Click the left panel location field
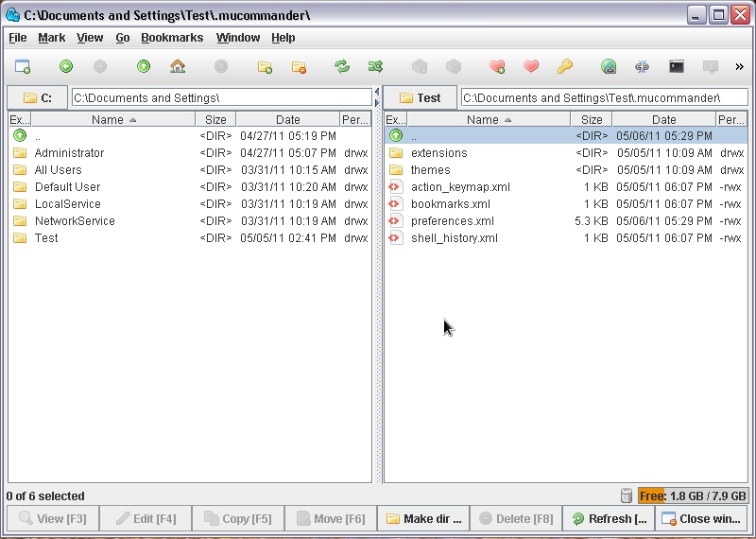The image size is (756, 539). [222, 98]
